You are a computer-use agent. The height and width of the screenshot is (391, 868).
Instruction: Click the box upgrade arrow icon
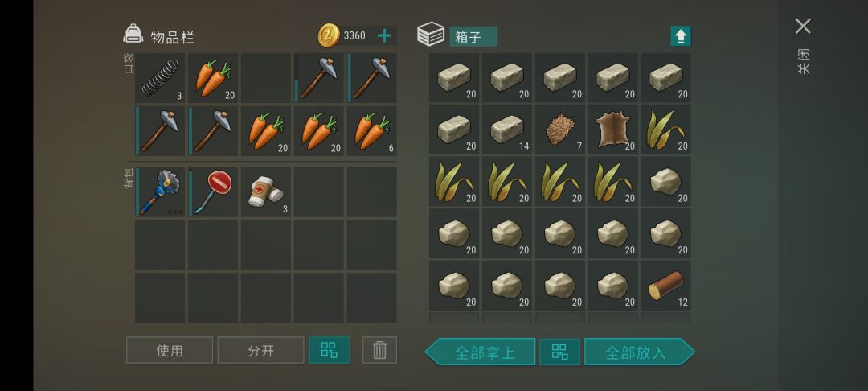click(681, 36)
